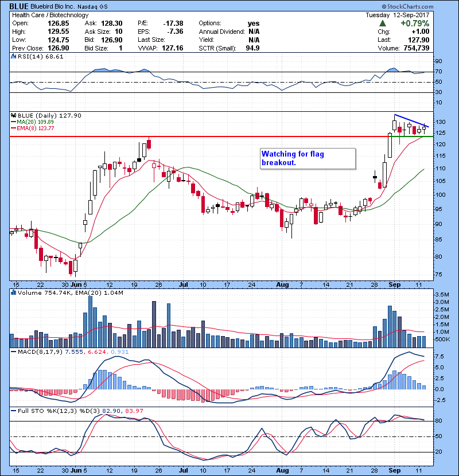Image resolution: width=459 pixels, height=476 pixels.
Task: Click the 100 label on the price axis
Action: pyautogui.click(x=440, y=195)
